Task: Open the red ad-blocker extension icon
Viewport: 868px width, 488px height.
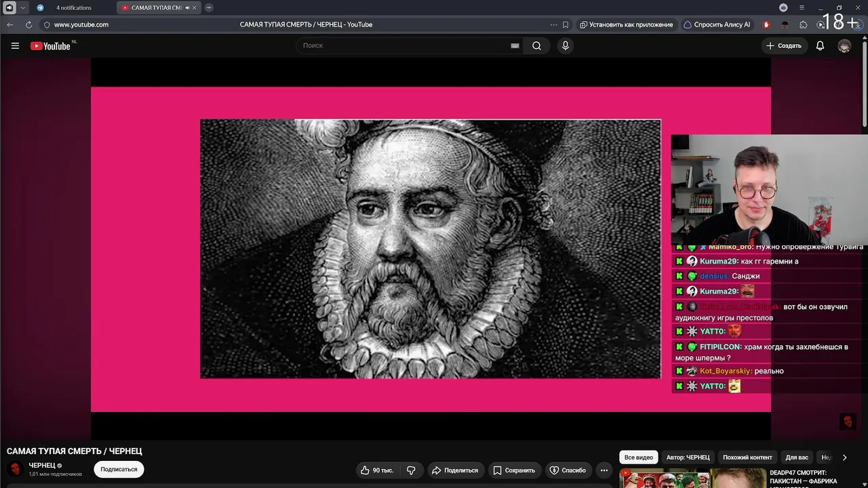Action: 766,24
